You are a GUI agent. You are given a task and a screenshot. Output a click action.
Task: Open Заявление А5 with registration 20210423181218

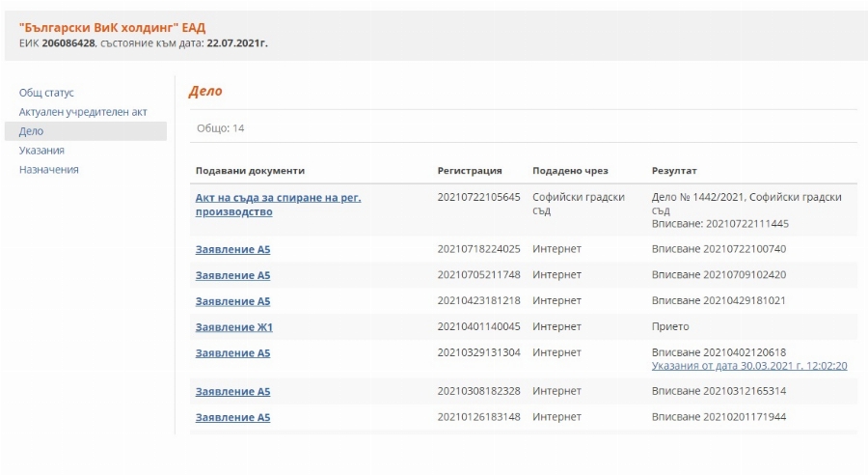[232, 301]
